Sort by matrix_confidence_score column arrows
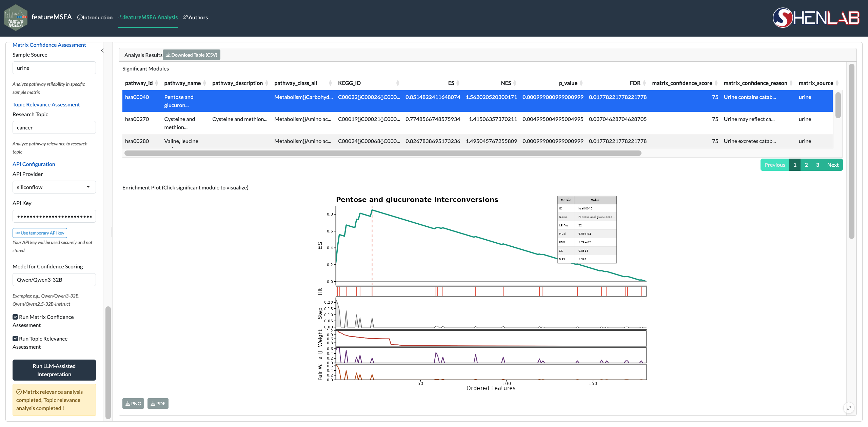This screenshot has width=868, height=427. 716,83
